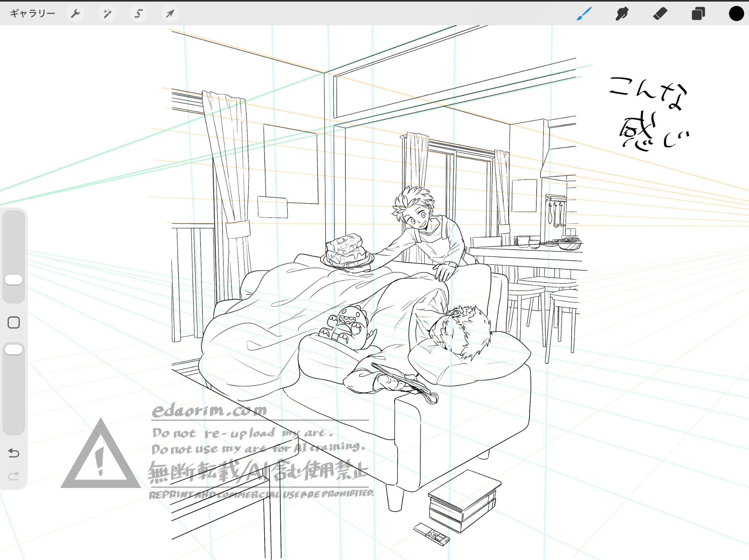Select the Smudge tool
The height and width of the screenshot is (560, 749).
coord(622,13)
